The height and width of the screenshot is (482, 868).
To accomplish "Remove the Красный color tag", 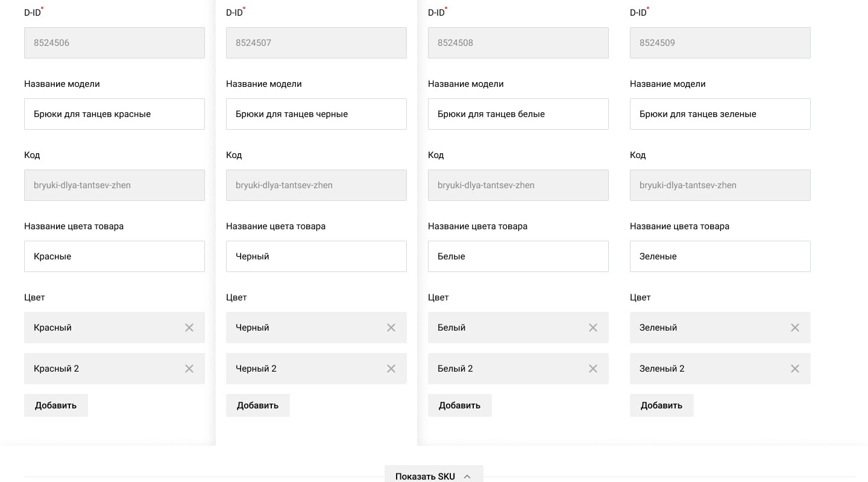I will pyautogui.click(x=189, y=328).
